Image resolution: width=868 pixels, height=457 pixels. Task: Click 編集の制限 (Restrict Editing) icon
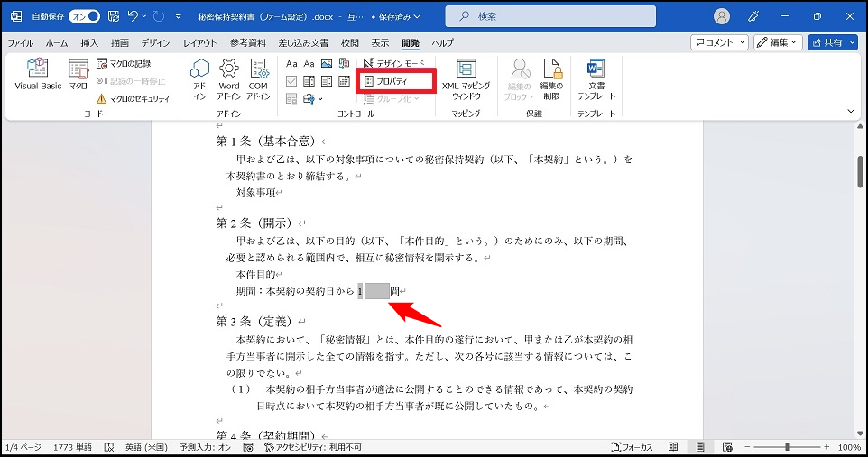[x=551, y=79]
